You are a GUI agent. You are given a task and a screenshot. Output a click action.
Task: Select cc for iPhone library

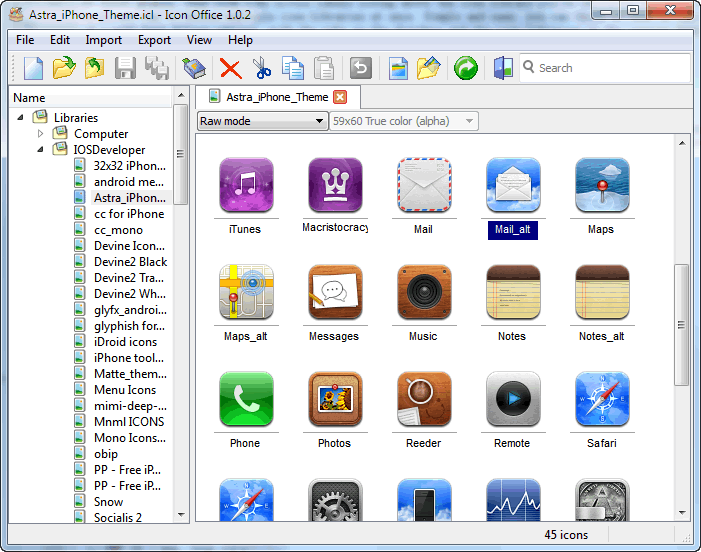[129, 214]
